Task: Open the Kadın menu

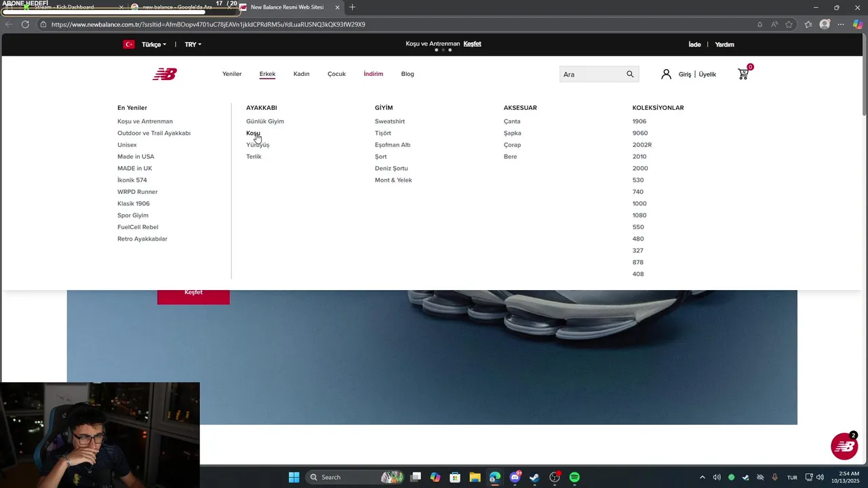Action: point(301,74)
